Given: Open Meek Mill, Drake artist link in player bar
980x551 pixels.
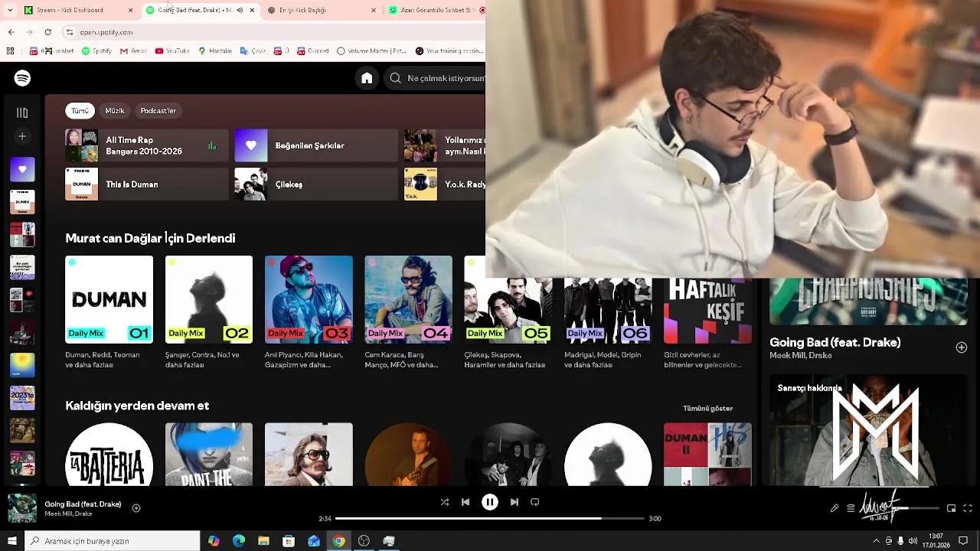Looking at the screenshot, I should click(68, 514).
